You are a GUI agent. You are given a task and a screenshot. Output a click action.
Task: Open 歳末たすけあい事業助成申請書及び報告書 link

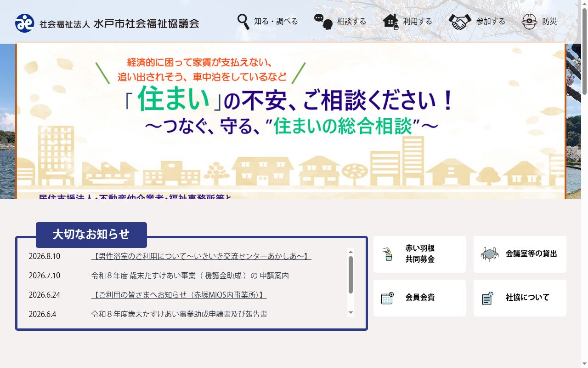pos(179,314)
